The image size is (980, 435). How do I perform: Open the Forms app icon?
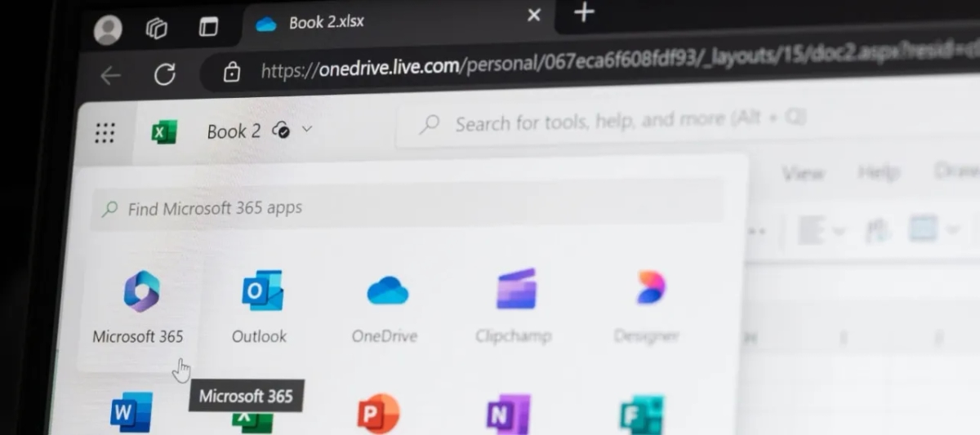tap(640, 415)
